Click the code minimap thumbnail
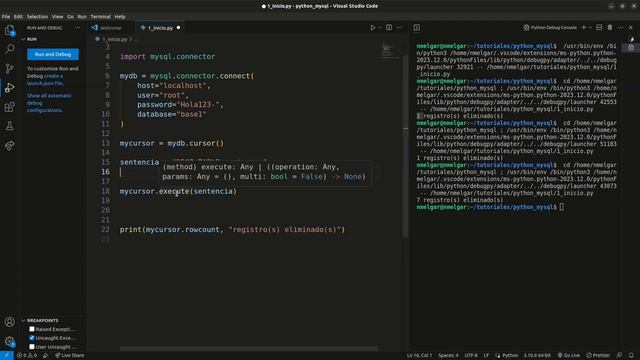640x360 pixels. (391, 50)
